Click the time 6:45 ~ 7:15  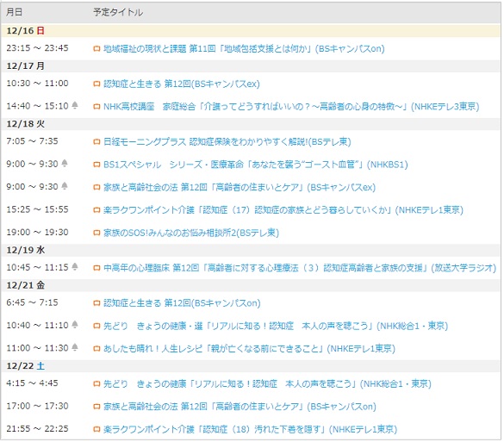32,302
